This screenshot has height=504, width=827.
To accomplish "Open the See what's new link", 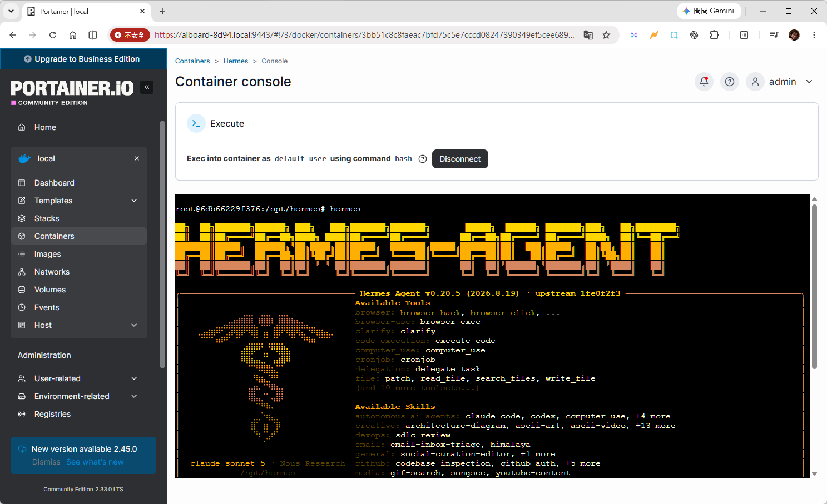I will [x=95, y=462].
